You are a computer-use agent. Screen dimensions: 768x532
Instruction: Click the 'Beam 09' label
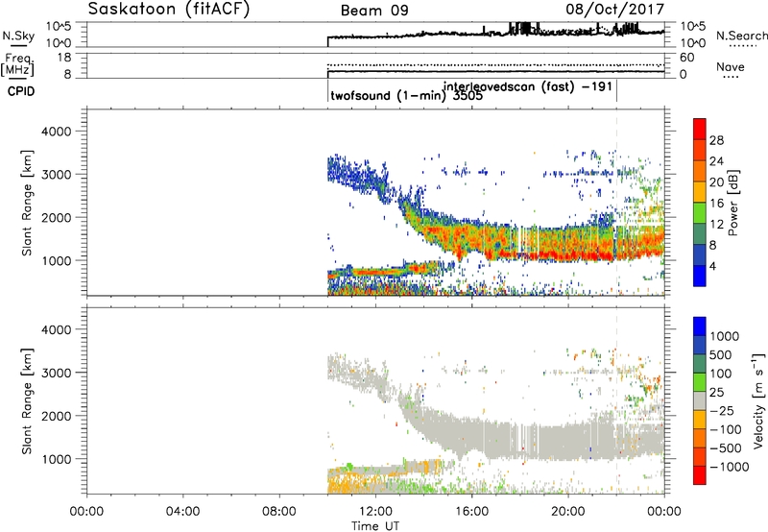pyautogui.click(x=374, y=11)
